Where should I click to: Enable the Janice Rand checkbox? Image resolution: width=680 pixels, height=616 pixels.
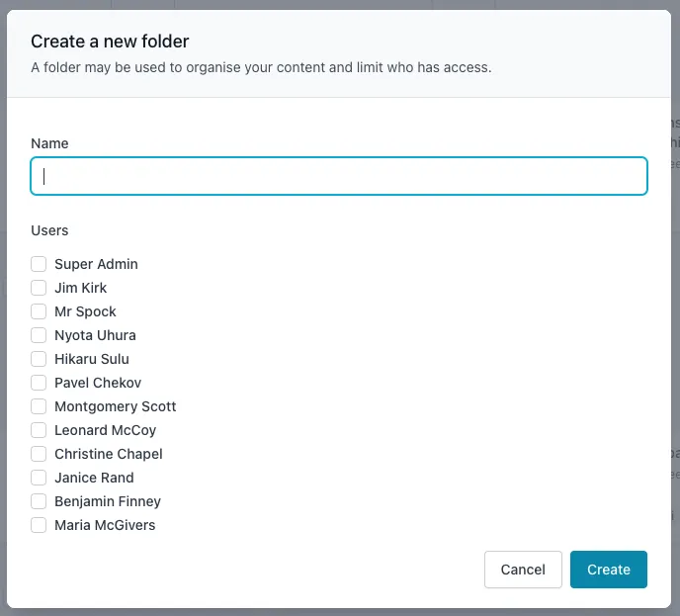point(39,478)
